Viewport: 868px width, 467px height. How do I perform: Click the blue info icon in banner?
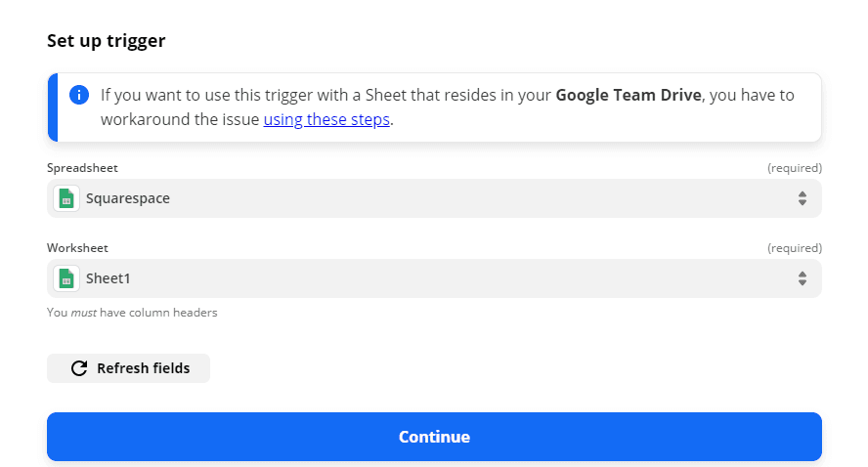tap(79, 96)
